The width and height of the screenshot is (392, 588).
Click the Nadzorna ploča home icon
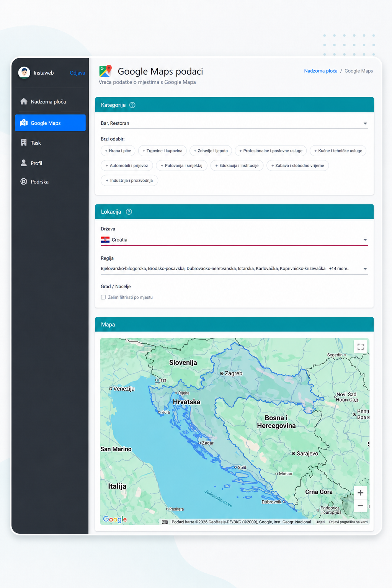pyautogui.click(x=24, y=101)
